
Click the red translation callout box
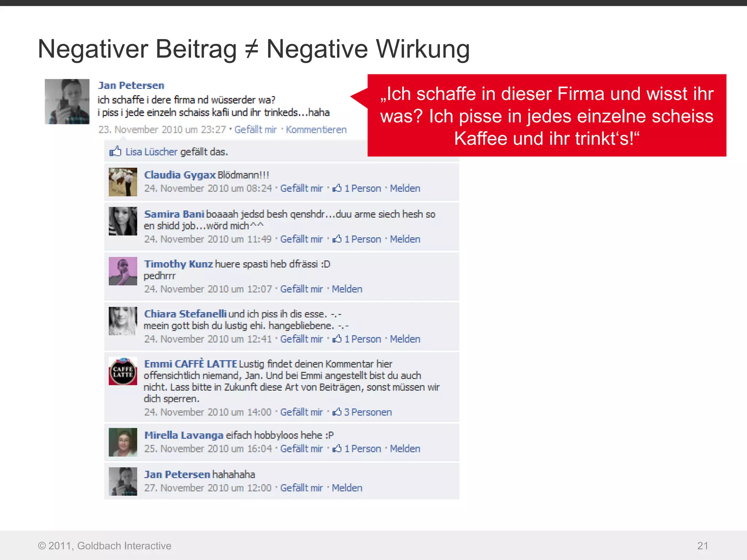click(547, 116)
